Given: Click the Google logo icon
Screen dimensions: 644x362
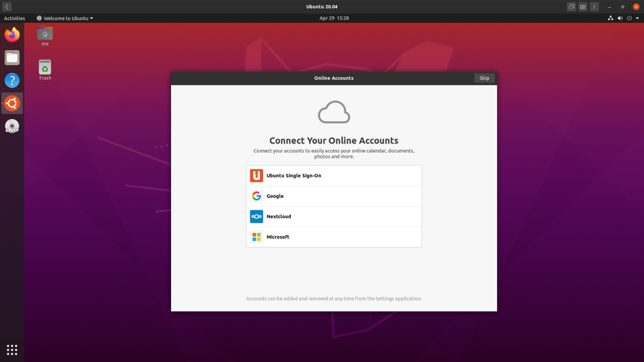Looking at the screenshot, I should pos(256,196).
